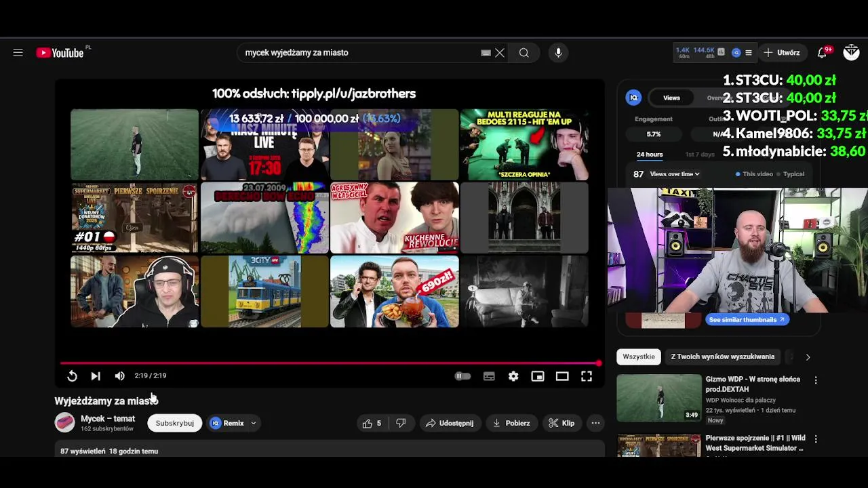Open endscreen Derecho Bow Echo thumbnail
This screenshot has width=868, height=488.
[x=264, y=218]
